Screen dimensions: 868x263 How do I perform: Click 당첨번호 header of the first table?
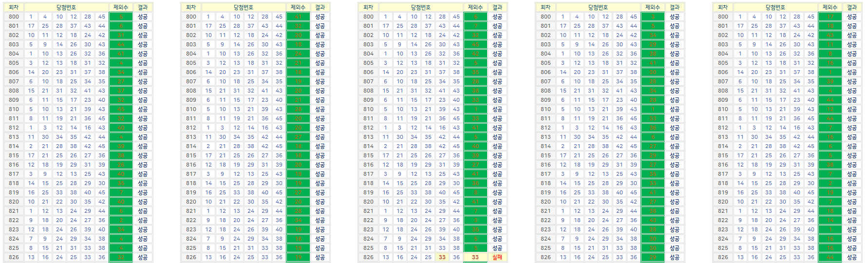[x=66, y=7]
